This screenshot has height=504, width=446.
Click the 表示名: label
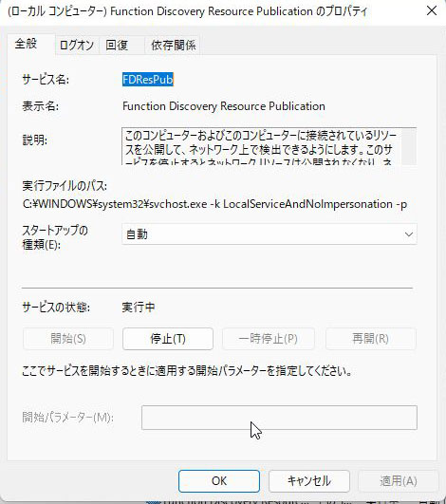[x=41, y=106]
